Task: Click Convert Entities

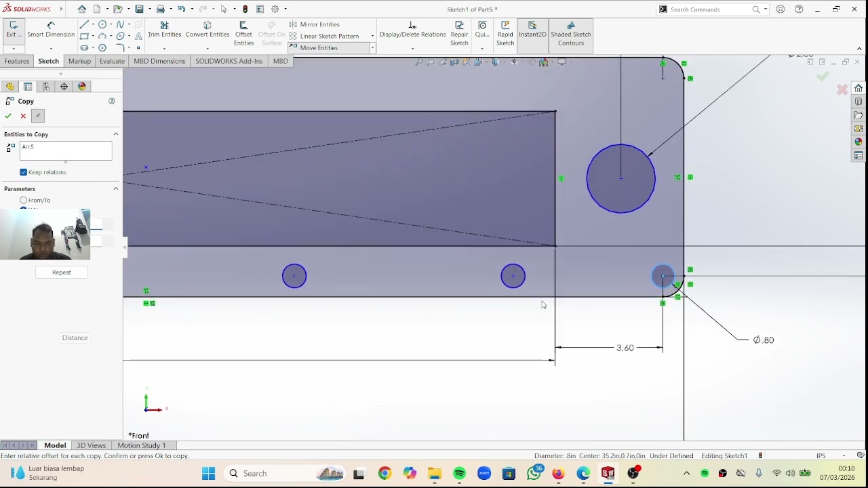Action: click(208, 30)
